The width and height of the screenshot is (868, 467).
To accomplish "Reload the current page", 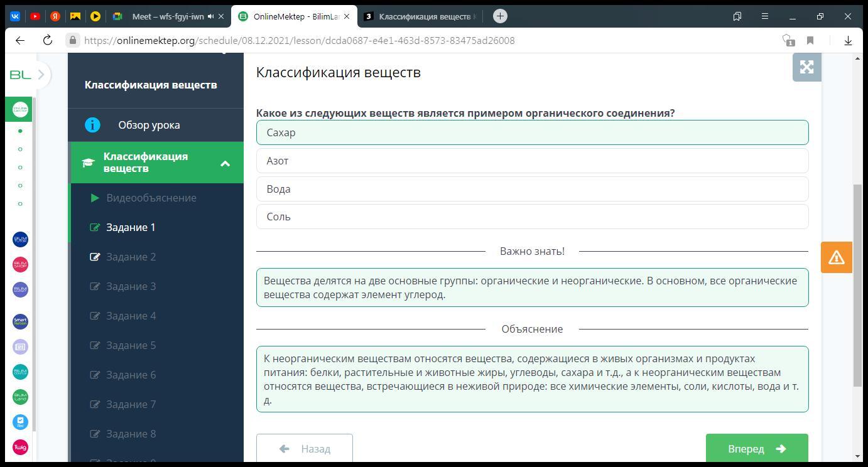I will pyautogui.click(x=47, y=40).
